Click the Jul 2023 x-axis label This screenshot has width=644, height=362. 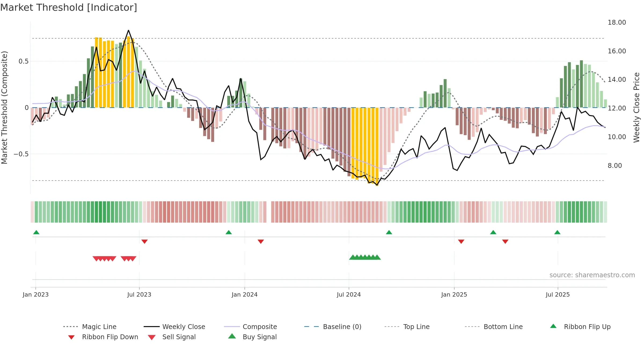point(139,295)
